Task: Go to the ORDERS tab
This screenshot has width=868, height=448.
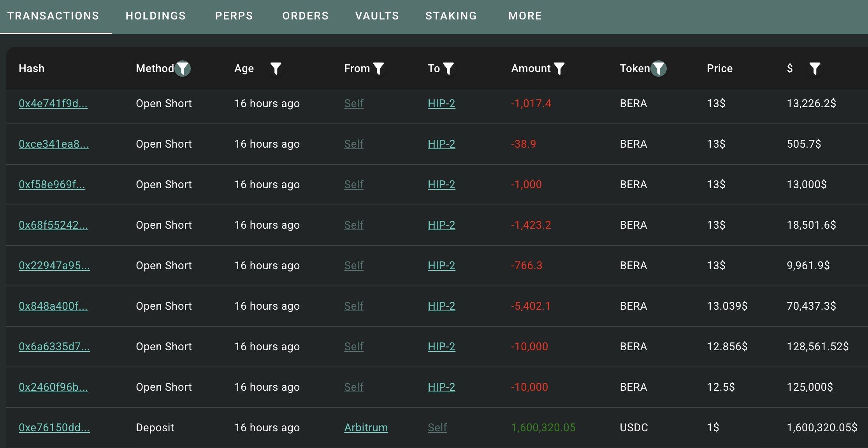Action: tap(306, 16)
